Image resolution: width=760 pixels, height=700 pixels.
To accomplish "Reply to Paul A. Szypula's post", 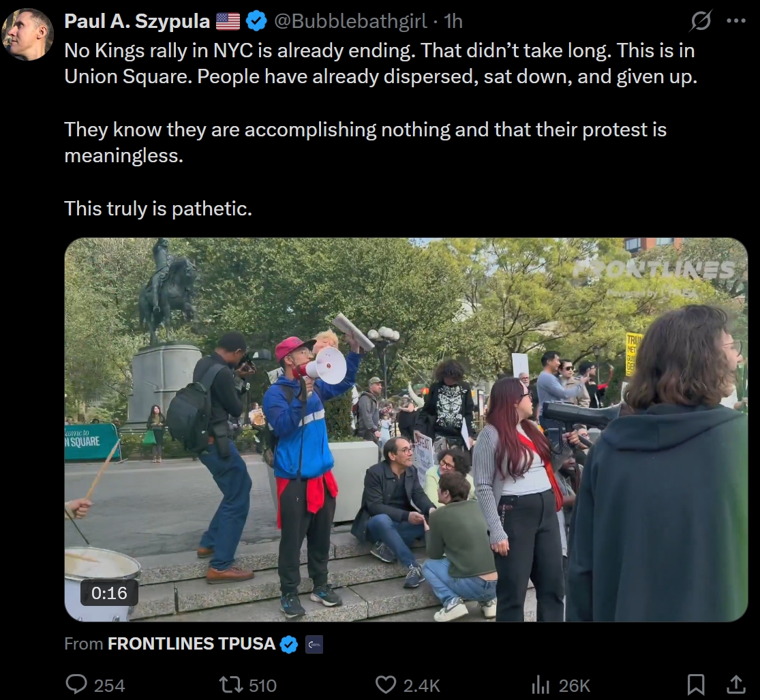I will click(x=76, y=684).
